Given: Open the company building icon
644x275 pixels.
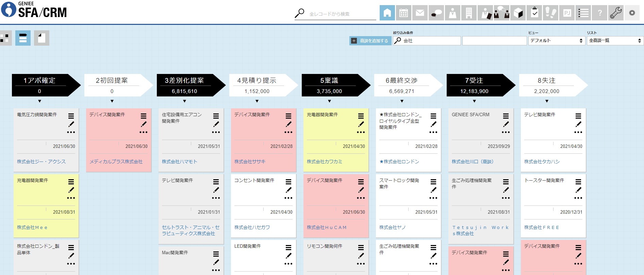Looking at the screenshot, I should point(469,13).
